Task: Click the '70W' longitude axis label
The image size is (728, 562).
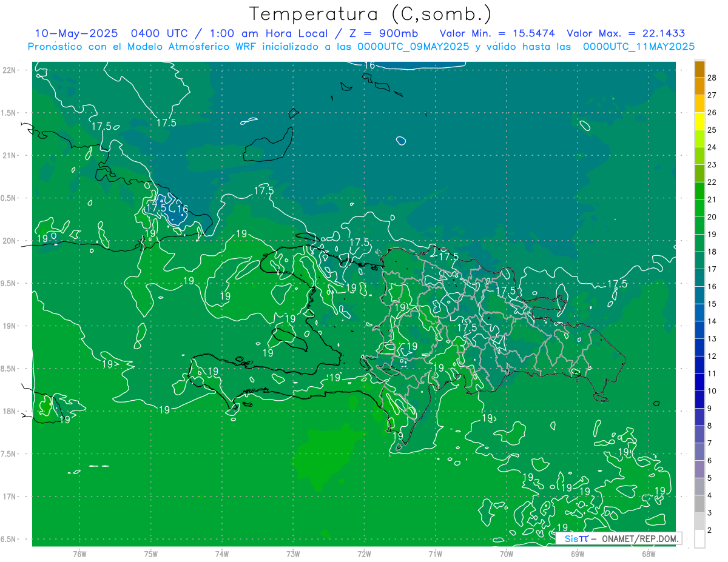Action: [506, 554]
